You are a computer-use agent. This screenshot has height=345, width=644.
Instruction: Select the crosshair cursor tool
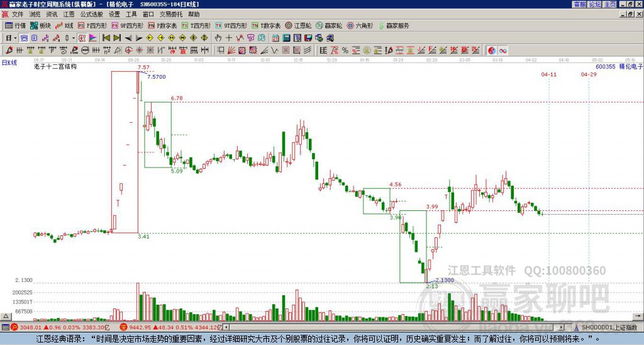point(229,38)
